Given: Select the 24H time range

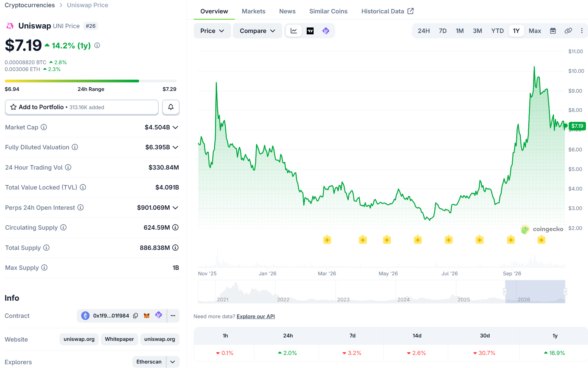Looking at the screenshot, I should coord(423,31).
